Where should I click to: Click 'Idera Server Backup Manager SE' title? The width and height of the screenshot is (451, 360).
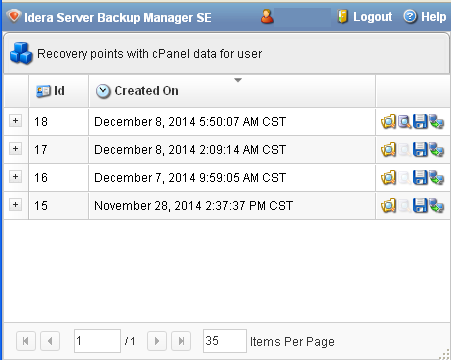118,17
